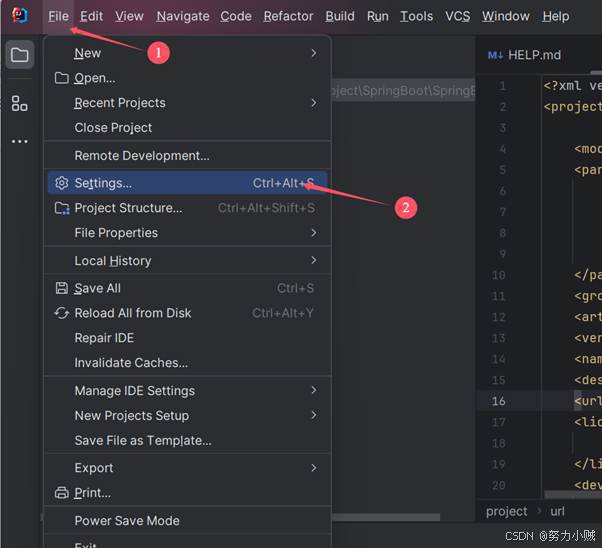
Task: Click the Print printer icon
Action: [x=62, y=493]
